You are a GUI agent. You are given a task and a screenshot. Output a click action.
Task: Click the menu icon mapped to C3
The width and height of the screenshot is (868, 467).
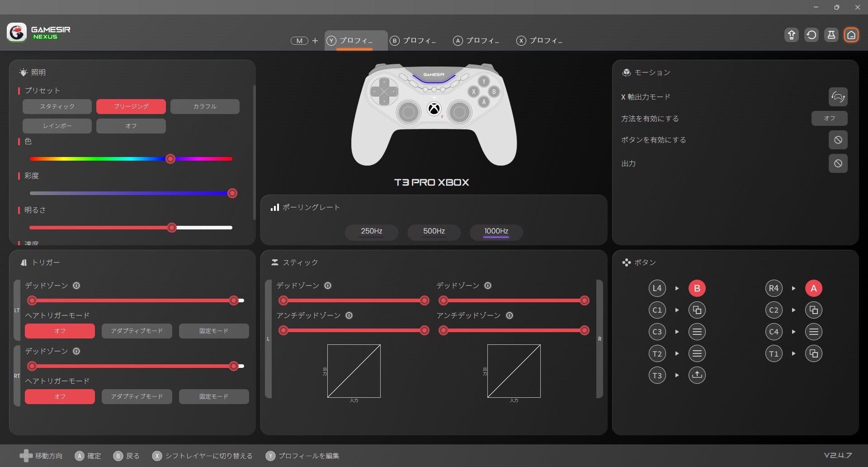(697, 332)
